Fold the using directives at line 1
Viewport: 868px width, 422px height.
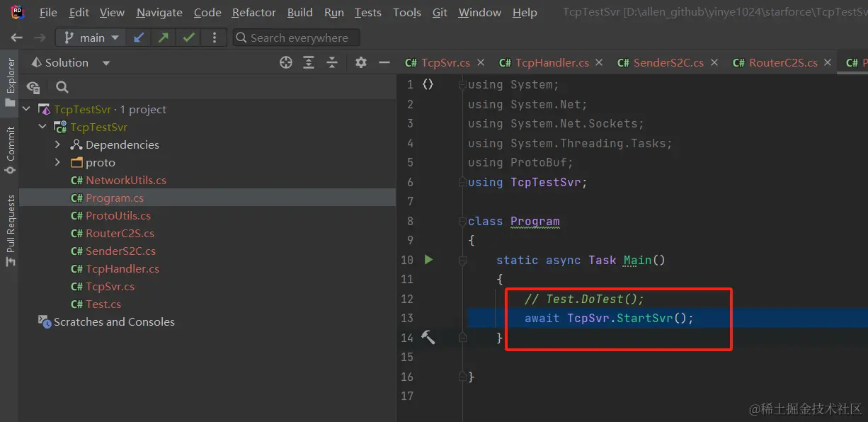coord(462,84)
